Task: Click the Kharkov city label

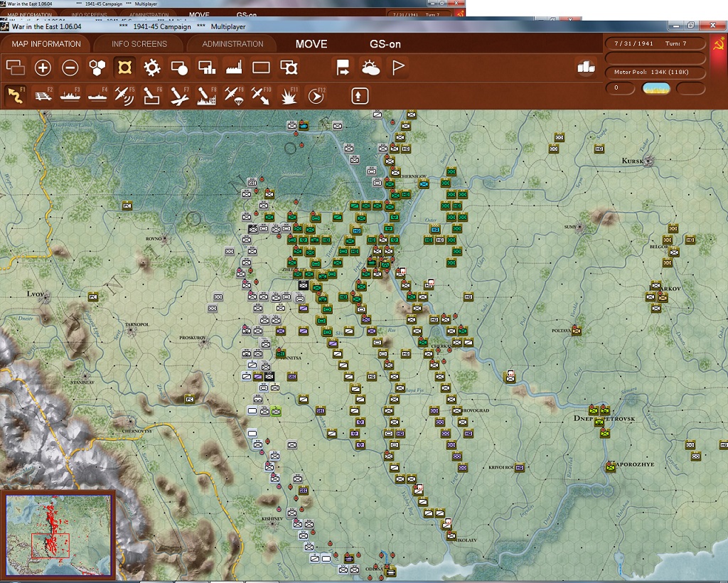Action: click(665, 288)
